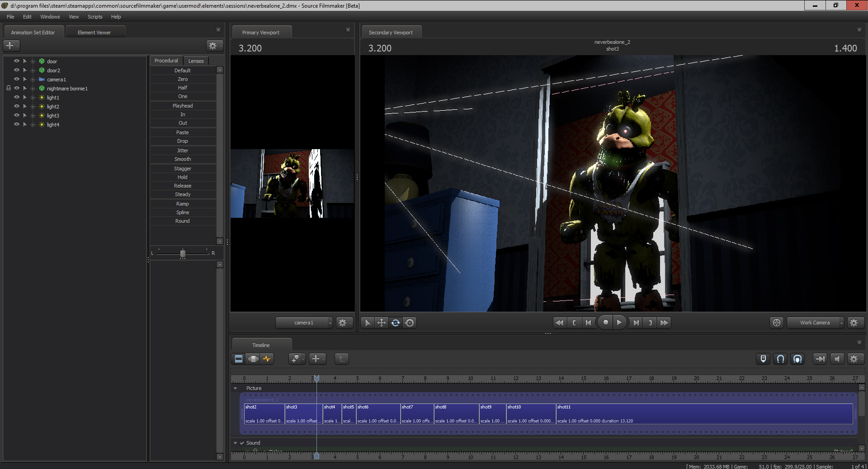This screenshot has height=469, width=868.
Task: Apply the Smooth preset
Action: click(x=183, y=159)
